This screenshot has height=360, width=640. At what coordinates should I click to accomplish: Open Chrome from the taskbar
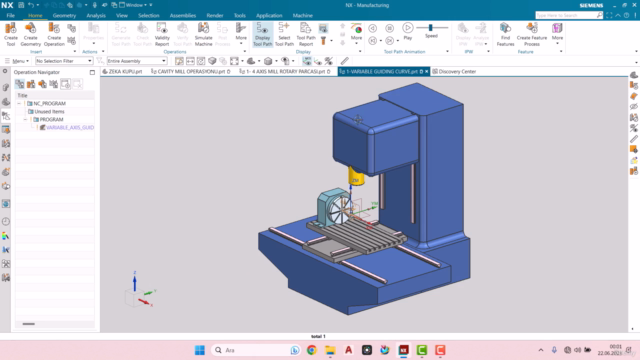tap(312, 350)
